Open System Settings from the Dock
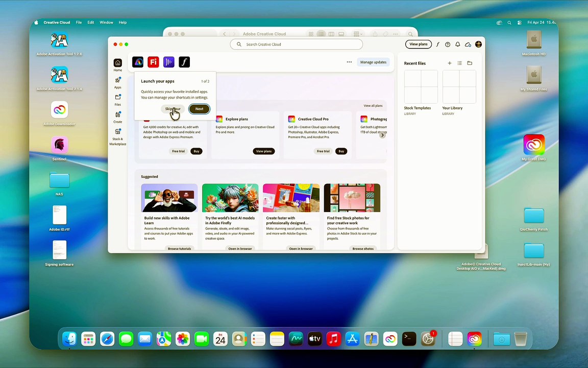The height and width of the screenshot is (368, 588). point(428,339)
